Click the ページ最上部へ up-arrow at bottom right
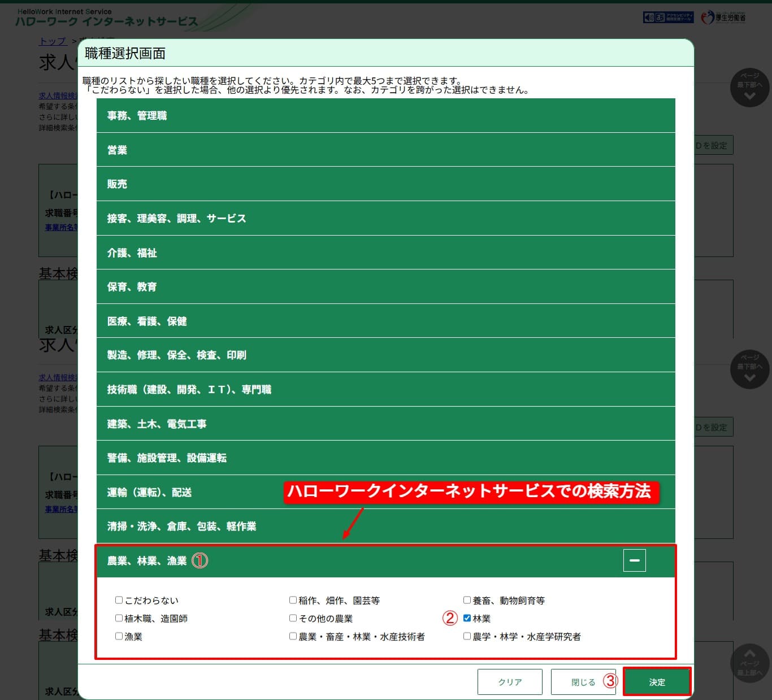772x700 pixels. tap(749, 663)
